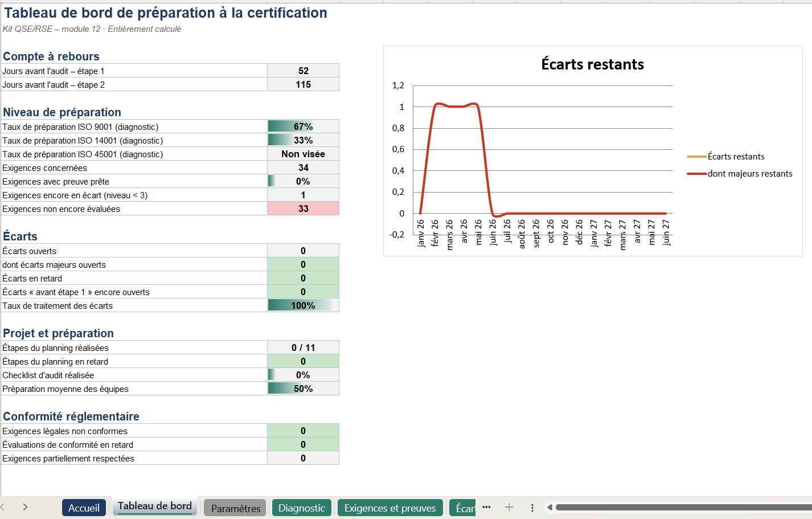812x519 pixels.
Task: Click the Préparation moyenne des équipes 50% cell
Action: tap(303, 389)
